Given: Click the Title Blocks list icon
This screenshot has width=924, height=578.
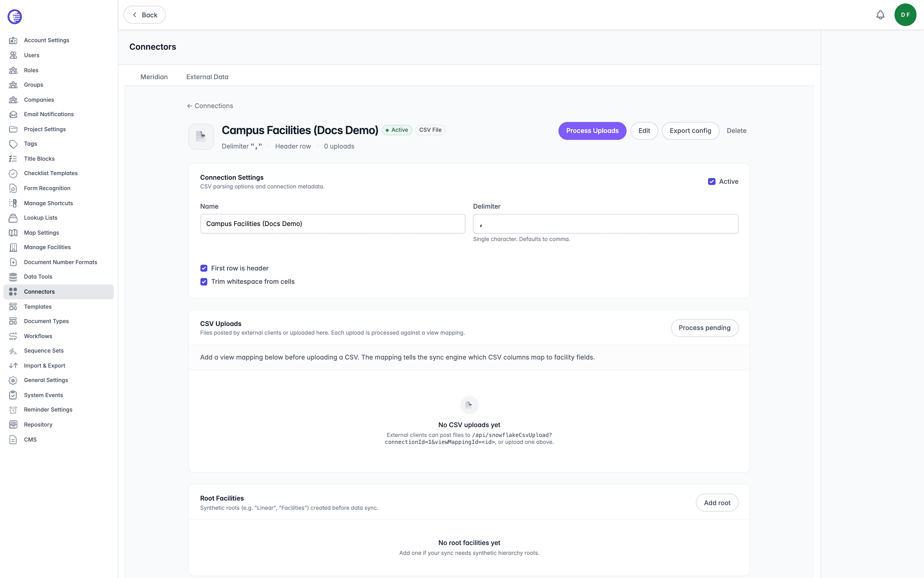Looking at the screenshot, I should click(13, 159).
